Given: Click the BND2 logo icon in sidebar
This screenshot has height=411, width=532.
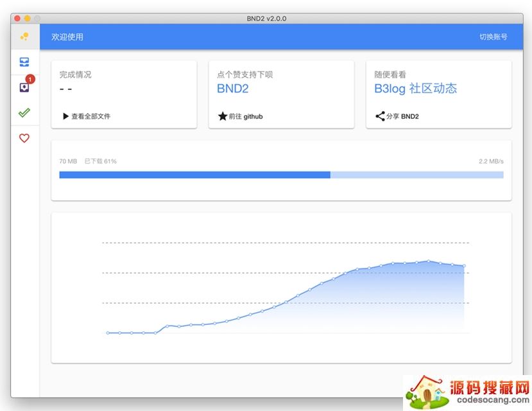Looking at the screenshot, I should coord(24,37).
